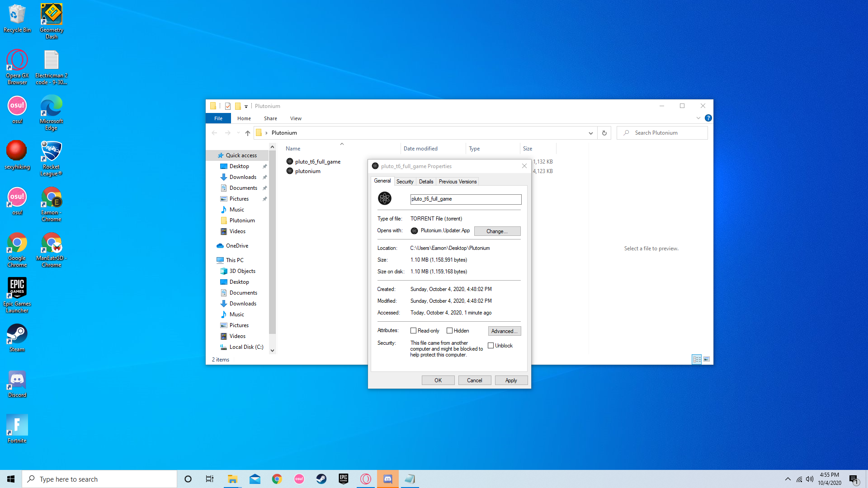Screen dimensions: 868x488
Task: Open recent locations dropdown arrow
Action: pyautogui.click(x=238, y=133)
